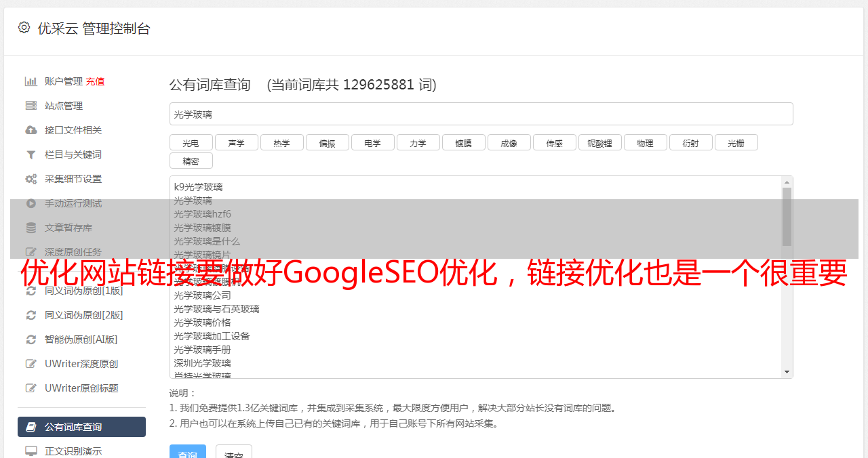
Task: Click the server icon next to 站点管理
Action: click(x=31, y=106)
